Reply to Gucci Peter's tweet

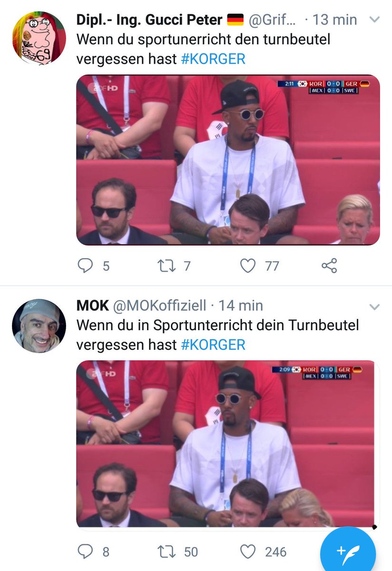(x=85, y=265)
